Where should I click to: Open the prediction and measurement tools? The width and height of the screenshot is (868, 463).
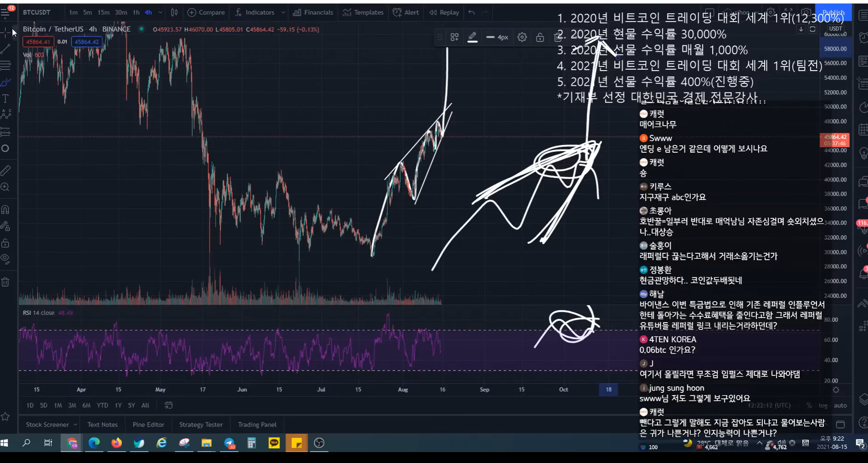[x=5, y=132]
